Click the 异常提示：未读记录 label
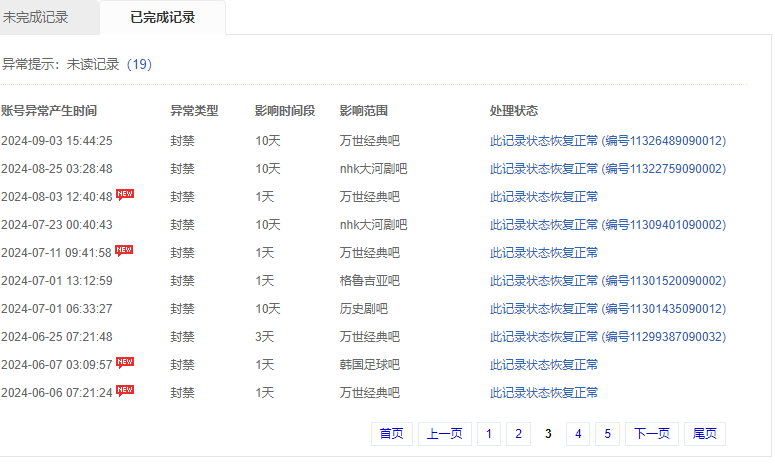This screenshot has height=469, width=775. click(x=61, y=64)
